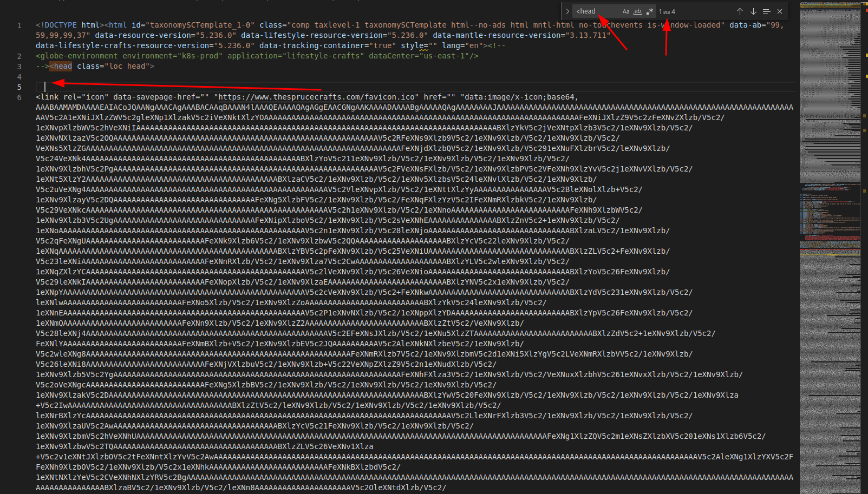The width and height of the screenshot is (868, 494).
Task: Click the highlighted "<head" match on line 3
Action: pyautogui.click(x=61, y=66)
